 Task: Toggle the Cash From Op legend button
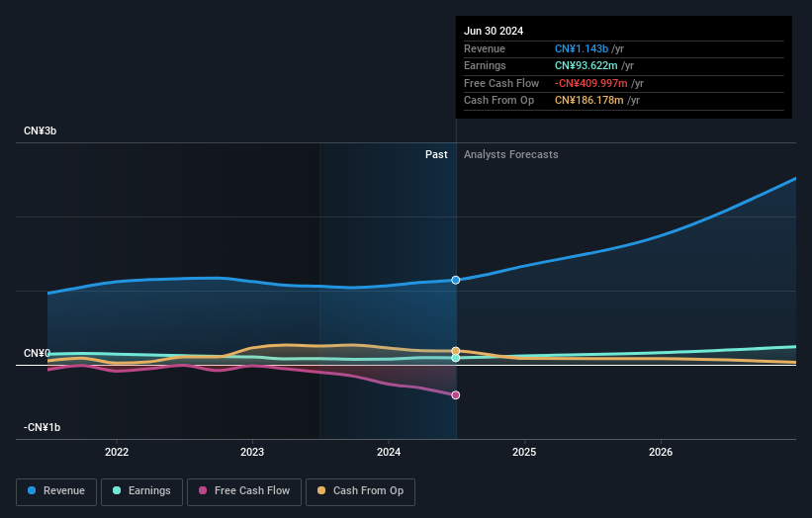pos(360,491)
